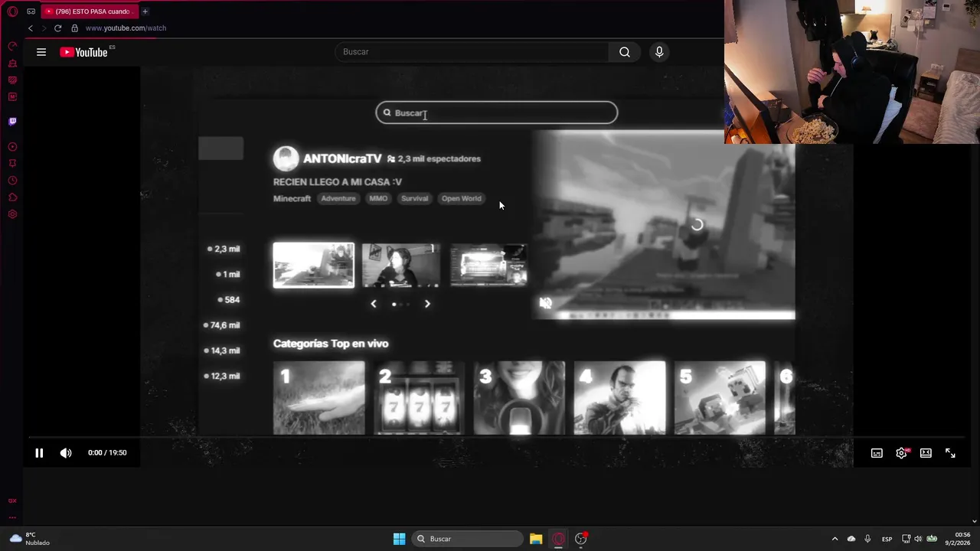The width and height of the screenshot is (980, 551).
Task: Open the Twitch panel in sidebar
Action: (x=12, y=122)
